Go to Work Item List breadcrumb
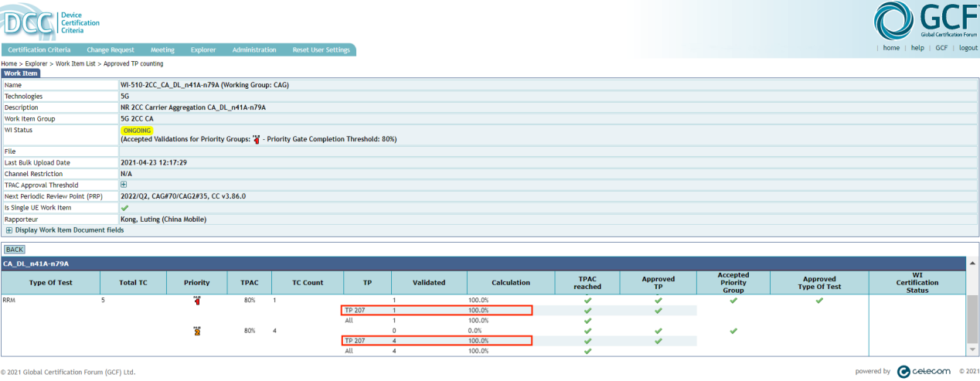Image resolution: width=980 pixels, height=381 pixels. click(77, 63)
